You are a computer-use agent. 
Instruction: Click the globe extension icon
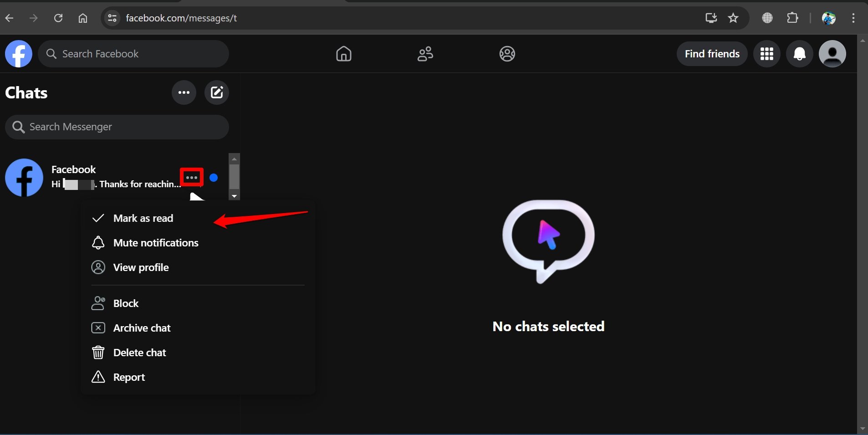click(767, 18)
